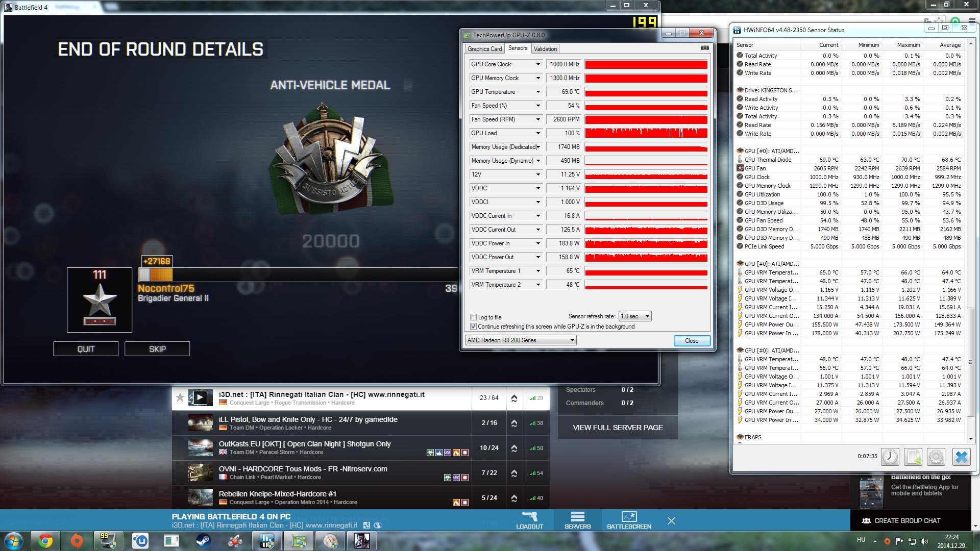This screenshot has width=980, height=551.
Task: Open Sensor refresh rate combo box
Action: [635, 316]
